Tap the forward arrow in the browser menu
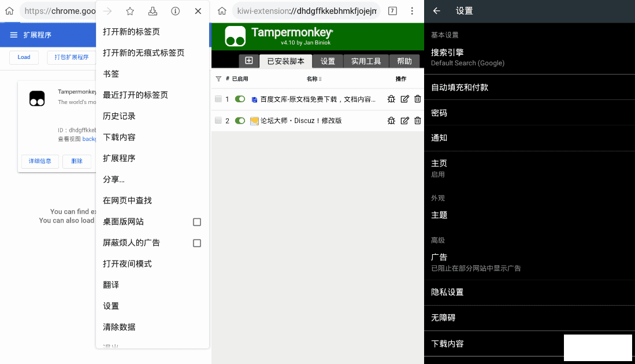Viewport: 635px width, 364px height. tap(107, 11)
